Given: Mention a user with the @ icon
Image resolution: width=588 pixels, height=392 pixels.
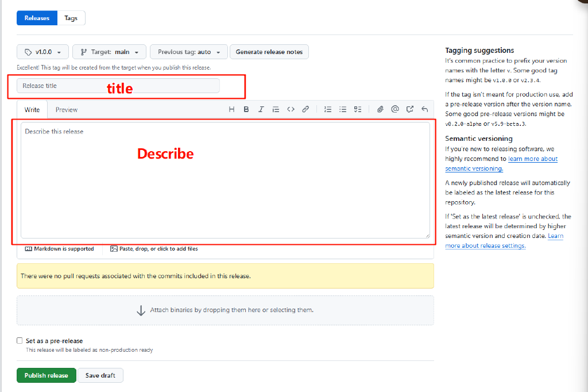Looking at the screenshot, I should click(x=394, y=109).
